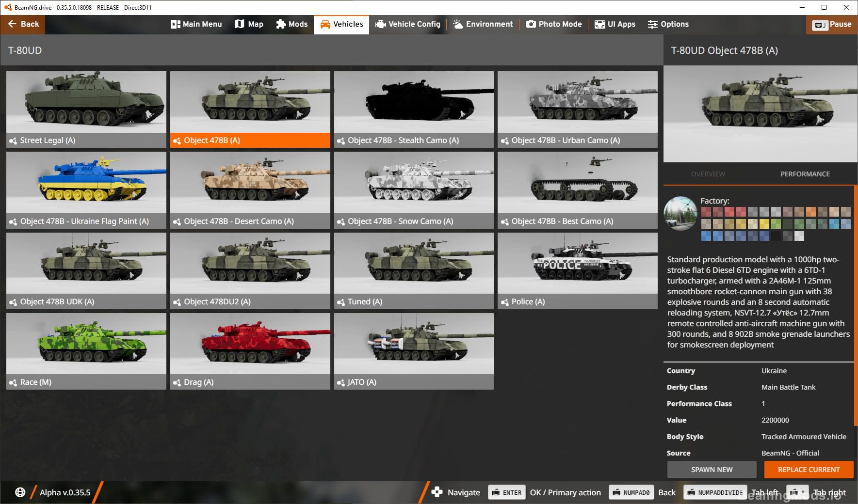Click the paint preview environment sphere icon
Viewport: 858px width, 504px height.
tap(680, 213)
